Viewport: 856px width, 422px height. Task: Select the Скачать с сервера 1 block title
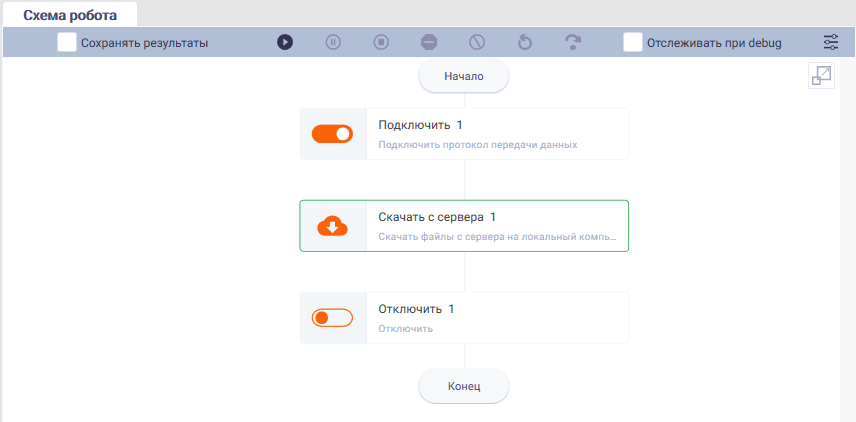(437, 217)
